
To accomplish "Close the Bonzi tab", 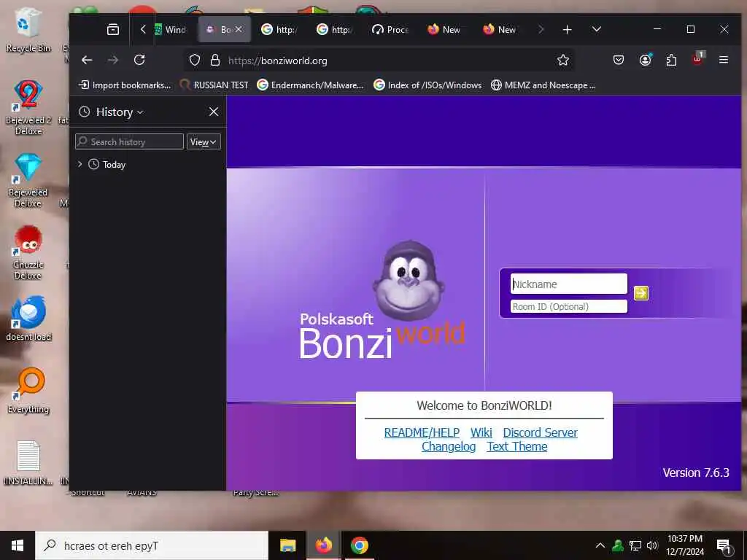I will (x=239, y=29).
